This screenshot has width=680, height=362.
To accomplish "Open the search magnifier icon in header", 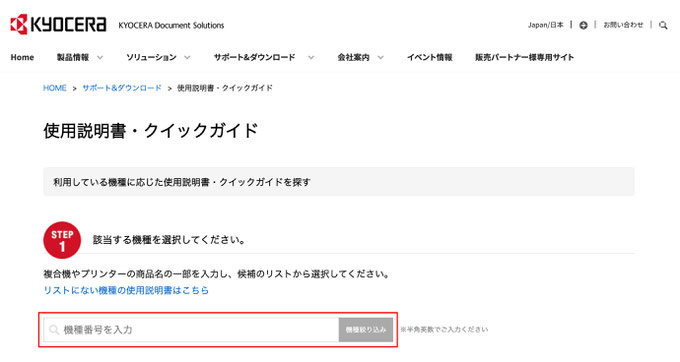I will pyautogui.click(x=663, y=25).
